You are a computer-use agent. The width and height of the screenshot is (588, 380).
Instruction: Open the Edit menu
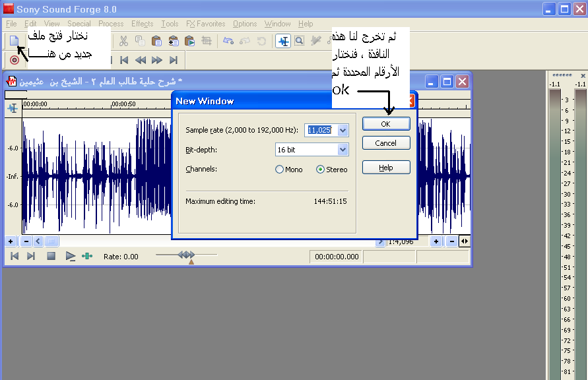pos(30,24)
